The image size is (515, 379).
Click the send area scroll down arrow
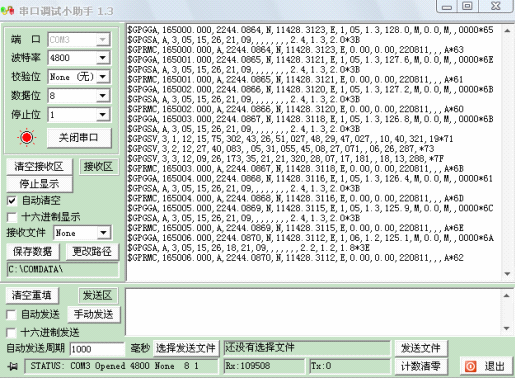click(506, 328)
